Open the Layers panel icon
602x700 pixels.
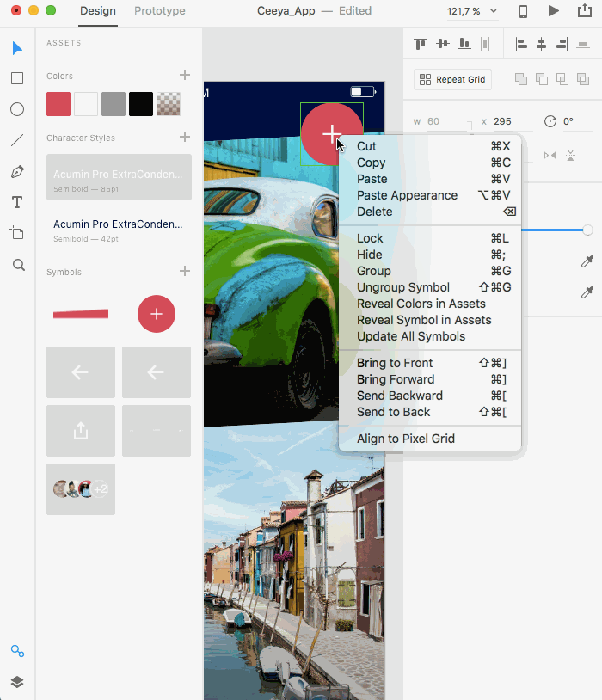17,682
